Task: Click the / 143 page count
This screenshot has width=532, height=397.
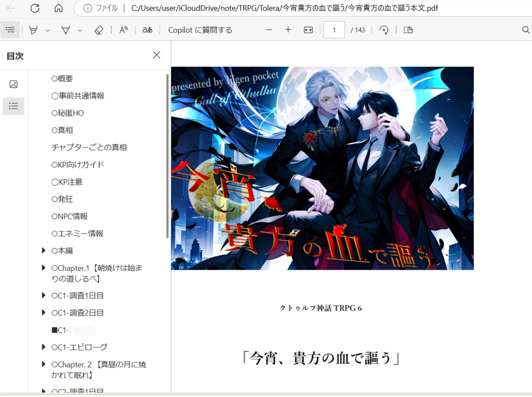Action: pyautogui.click(x=357, y=30)
